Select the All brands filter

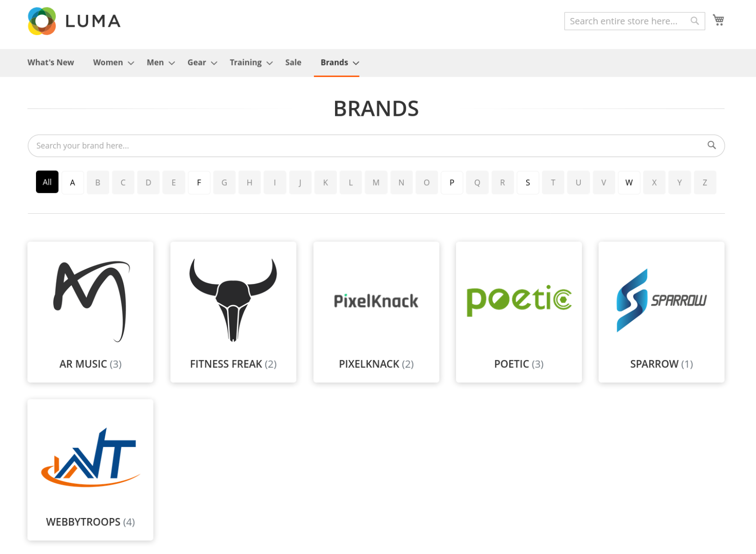pos(47,182)
